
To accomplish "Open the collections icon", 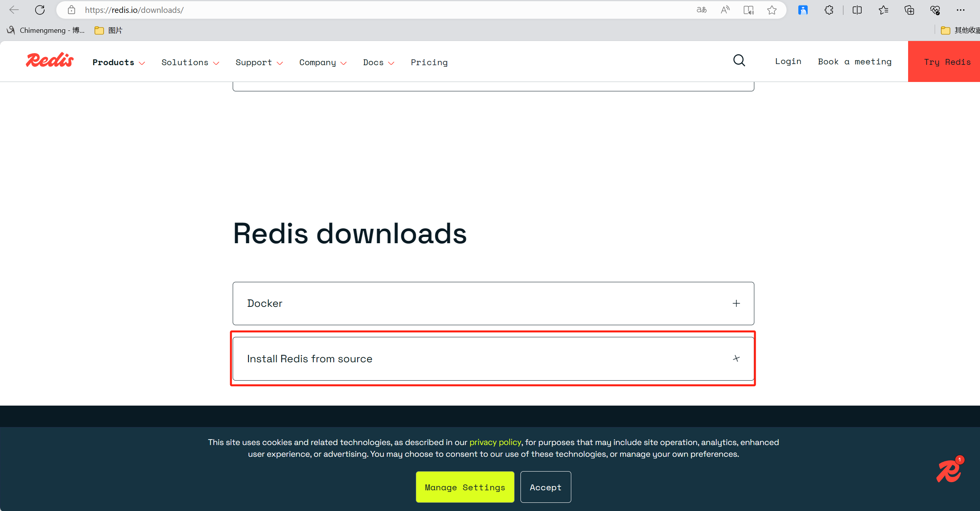I will click(909, 10).
